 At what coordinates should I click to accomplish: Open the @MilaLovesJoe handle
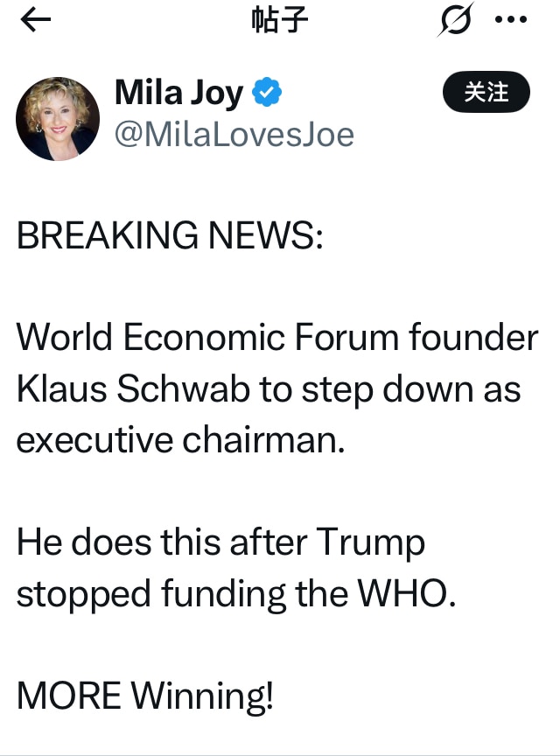(234, 135)
